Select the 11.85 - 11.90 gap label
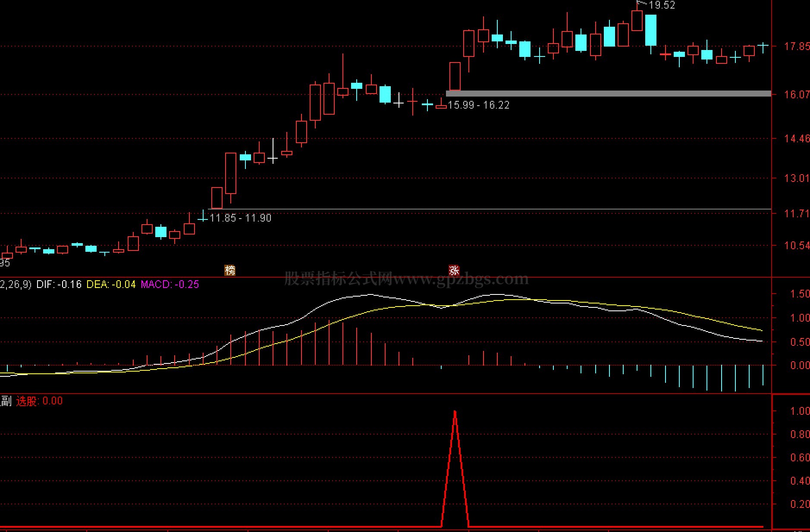Viewport: 810px width, 532px height. click(x=241, y=218)
